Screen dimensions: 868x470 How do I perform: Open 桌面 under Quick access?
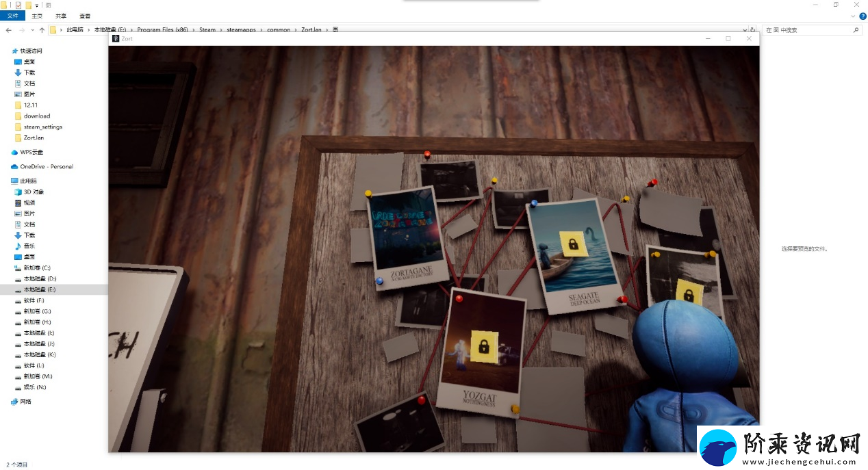(25, 62)
